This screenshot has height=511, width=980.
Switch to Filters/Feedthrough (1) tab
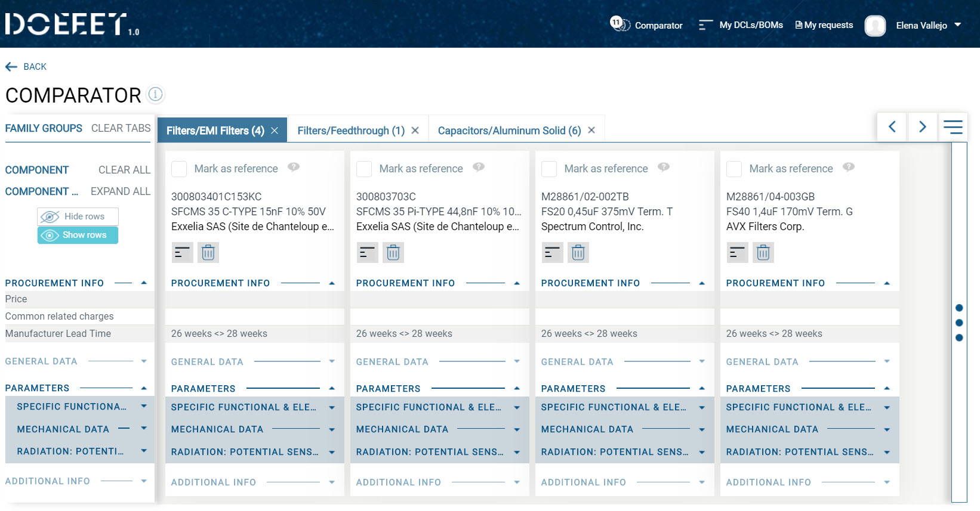tap(351, 131)
